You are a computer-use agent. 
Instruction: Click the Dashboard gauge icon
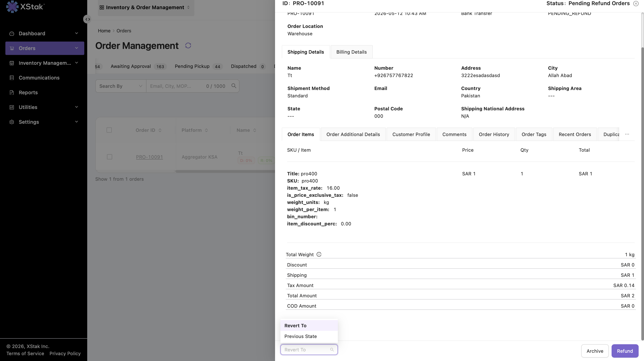11,34
